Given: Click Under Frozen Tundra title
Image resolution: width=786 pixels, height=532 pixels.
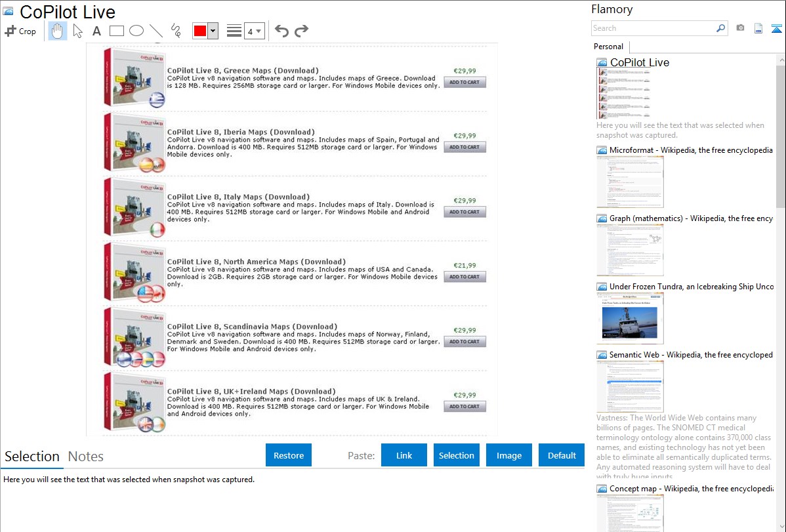Looking at the screenshot, I should tap(692, 287).
